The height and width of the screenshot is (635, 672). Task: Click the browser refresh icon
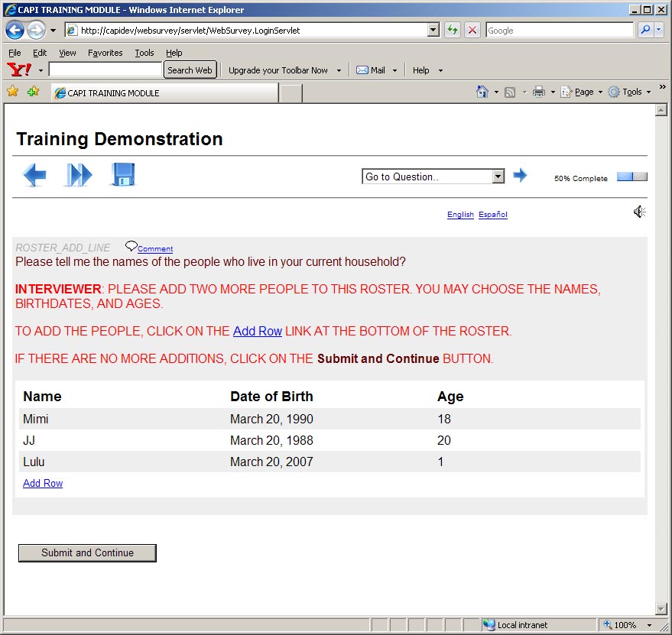point(453,31)
